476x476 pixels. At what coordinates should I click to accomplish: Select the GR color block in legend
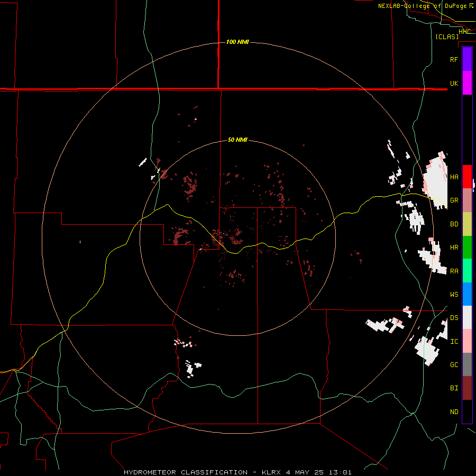tap(467, 200)
